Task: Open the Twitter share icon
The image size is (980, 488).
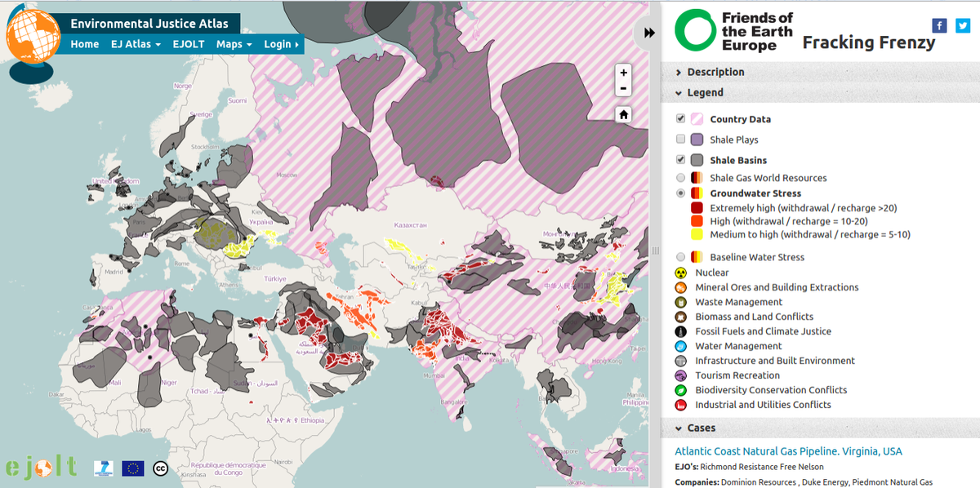Action: coord(962,25)
